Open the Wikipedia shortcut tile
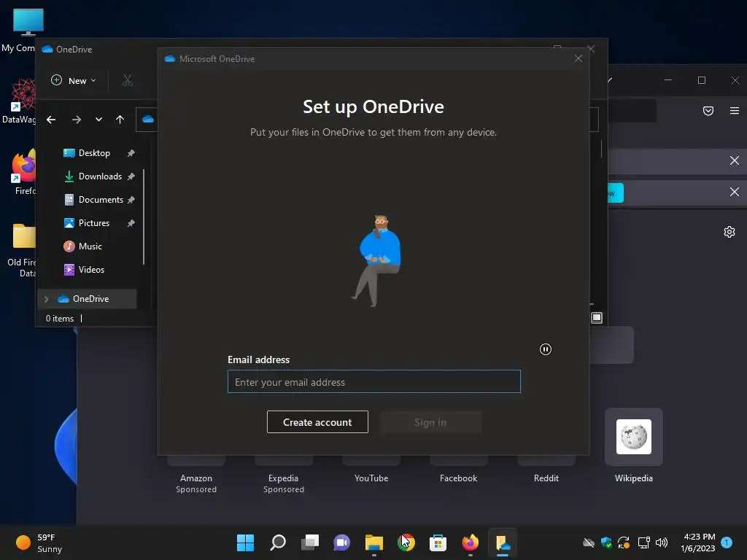This screenshot has height=560, width=747. (634, 437)
